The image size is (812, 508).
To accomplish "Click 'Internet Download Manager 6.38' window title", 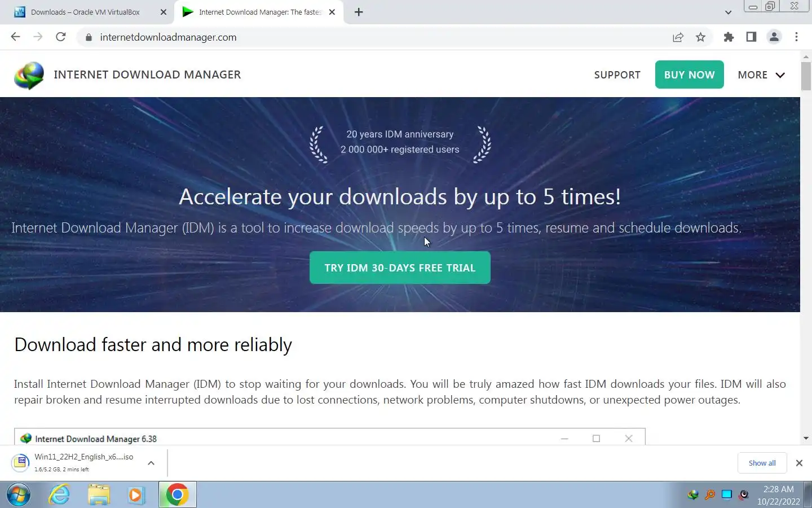I will click(x=96, y=439).
